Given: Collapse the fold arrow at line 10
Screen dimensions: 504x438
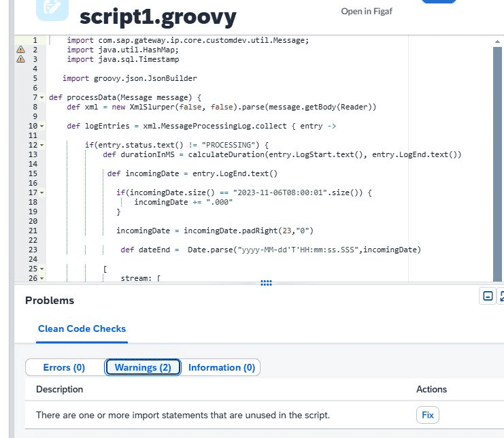Looking at the screenshot, I should [x=41, y=126].
